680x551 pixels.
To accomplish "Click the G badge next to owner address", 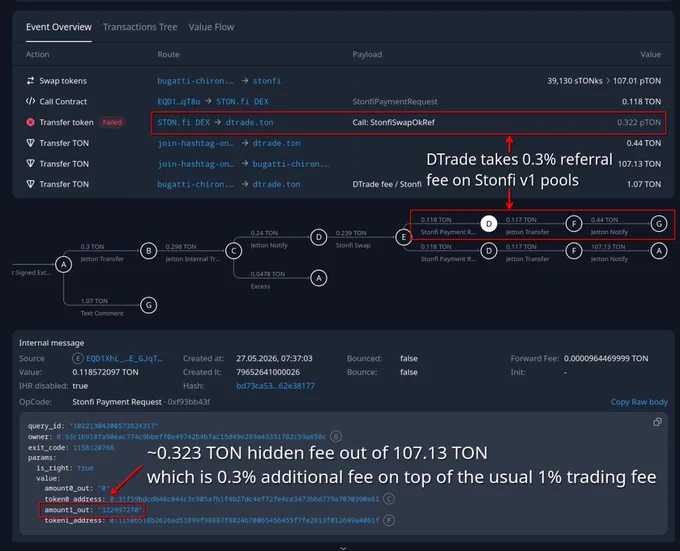I will [x=336, y=437].
